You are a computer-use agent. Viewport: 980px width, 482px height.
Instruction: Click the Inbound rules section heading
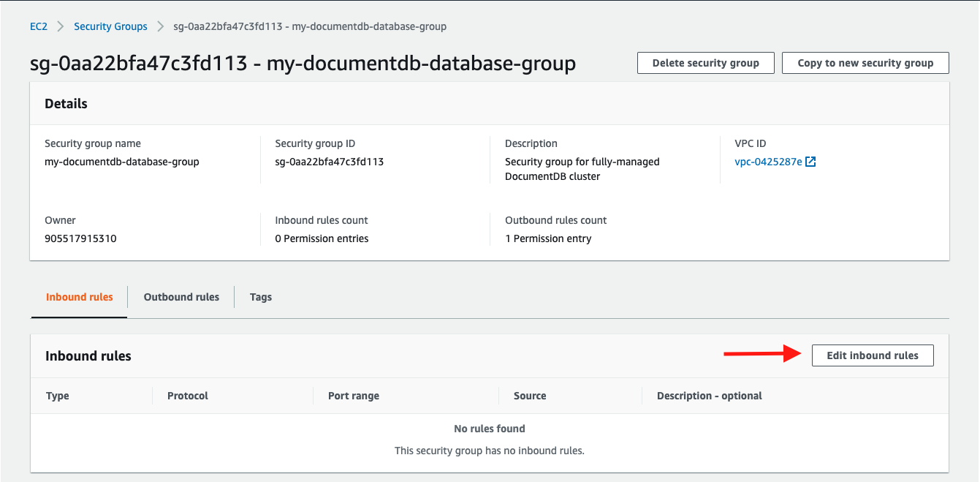coord(88,355)
